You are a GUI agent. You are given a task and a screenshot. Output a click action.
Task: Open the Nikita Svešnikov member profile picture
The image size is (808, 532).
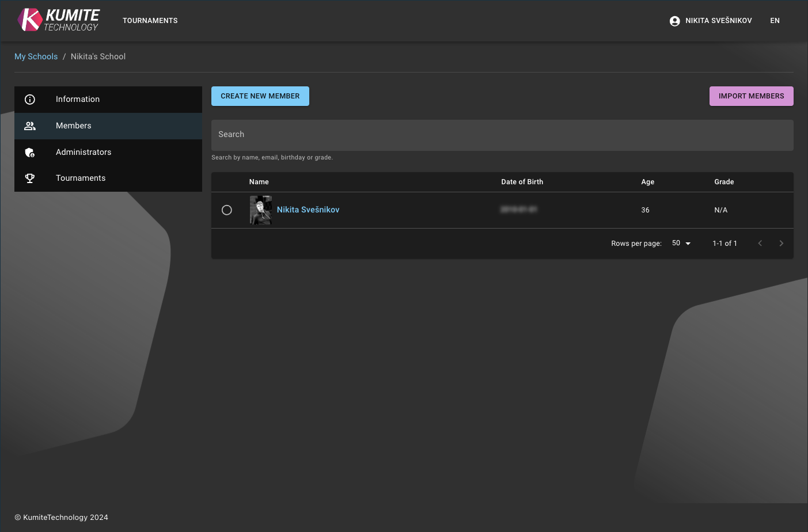261,210
